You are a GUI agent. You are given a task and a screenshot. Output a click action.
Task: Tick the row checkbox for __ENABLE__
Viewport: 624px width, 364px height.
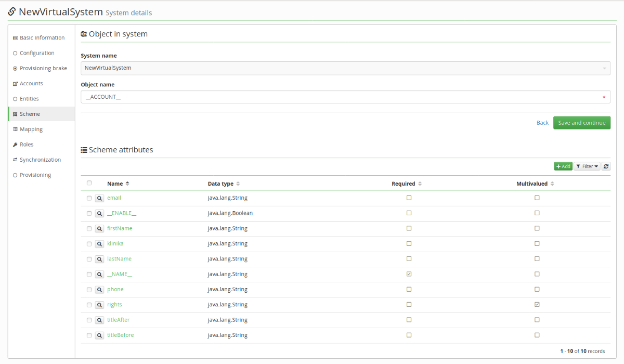point(89,213)
